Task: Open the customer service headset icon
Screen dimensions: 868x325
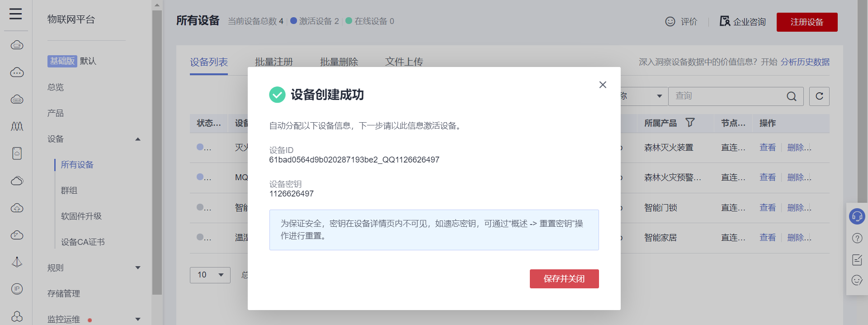Action: [x=857, y=216]
